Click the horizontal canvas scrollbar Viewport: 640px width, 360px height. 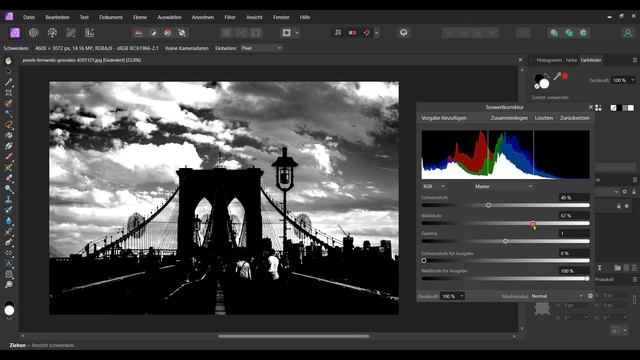pyautogui.click(x=293, y=336)
